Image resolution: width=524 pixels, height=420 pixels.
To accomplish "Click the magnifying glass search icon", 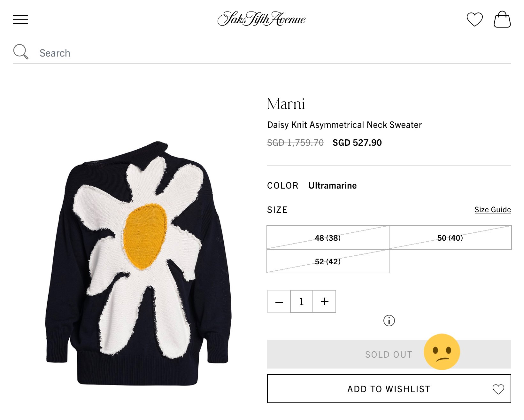I will point(21,52).
